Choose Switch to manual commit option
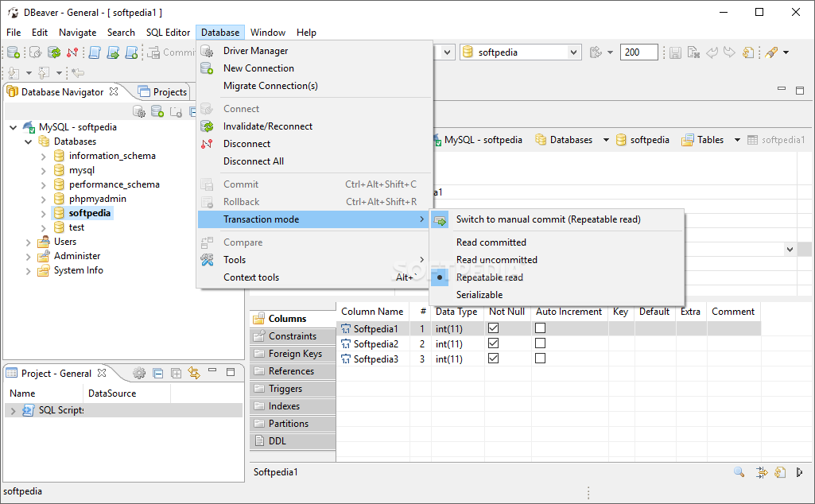Image resolution: width=815 pixels, height=504 pixels. pyautogui.click(x=556, y=219)
